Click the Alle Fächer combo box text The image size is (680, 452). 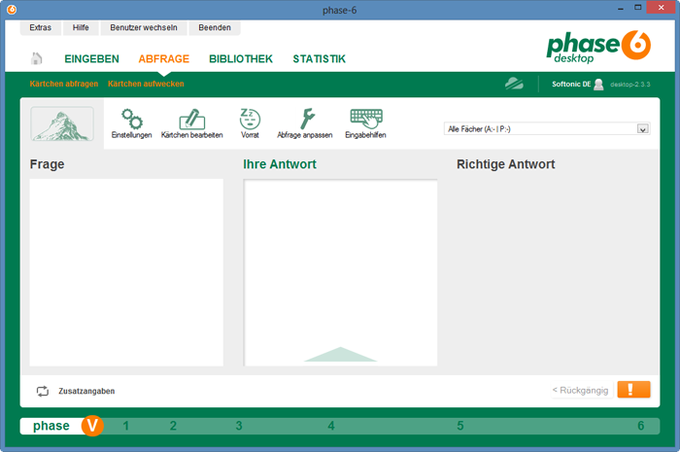(479, 129)
